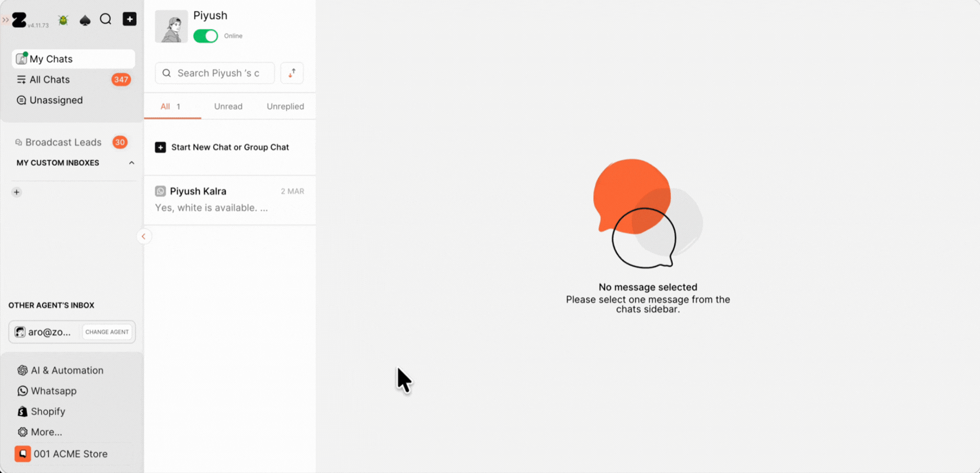Click Piyush profile avatar
Screen dimensions: 980x473
point(171,26)
